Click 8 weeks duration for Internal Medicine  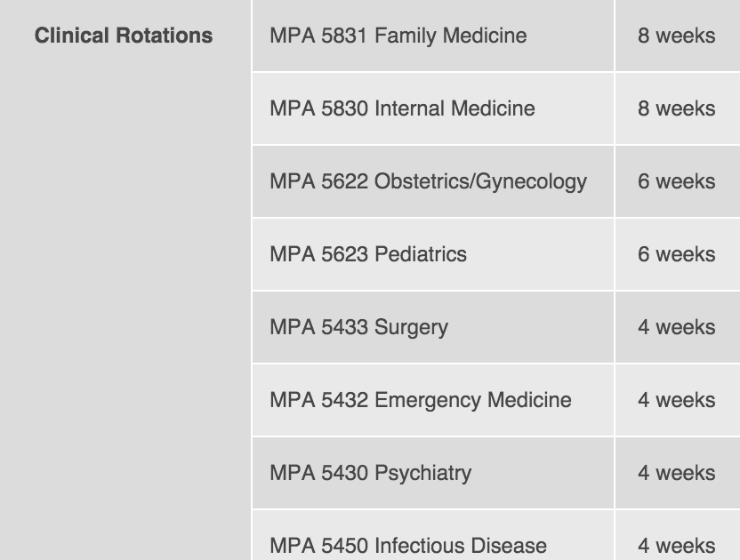pyautogui.click(x=676, y=108)
